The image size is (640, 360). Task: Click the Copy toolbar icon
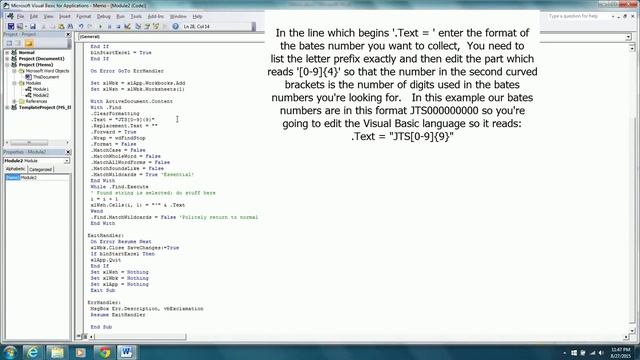tap(52, 26)
